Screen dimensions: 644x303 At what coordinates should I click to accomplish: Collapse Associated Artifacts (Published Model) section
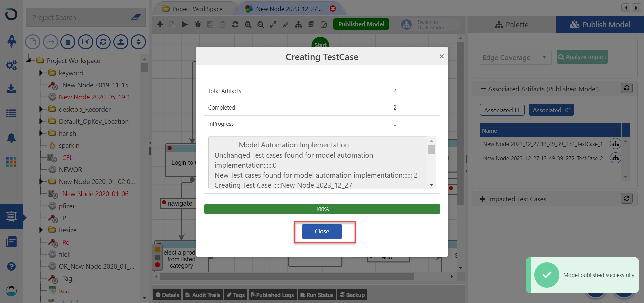(483, 89)
